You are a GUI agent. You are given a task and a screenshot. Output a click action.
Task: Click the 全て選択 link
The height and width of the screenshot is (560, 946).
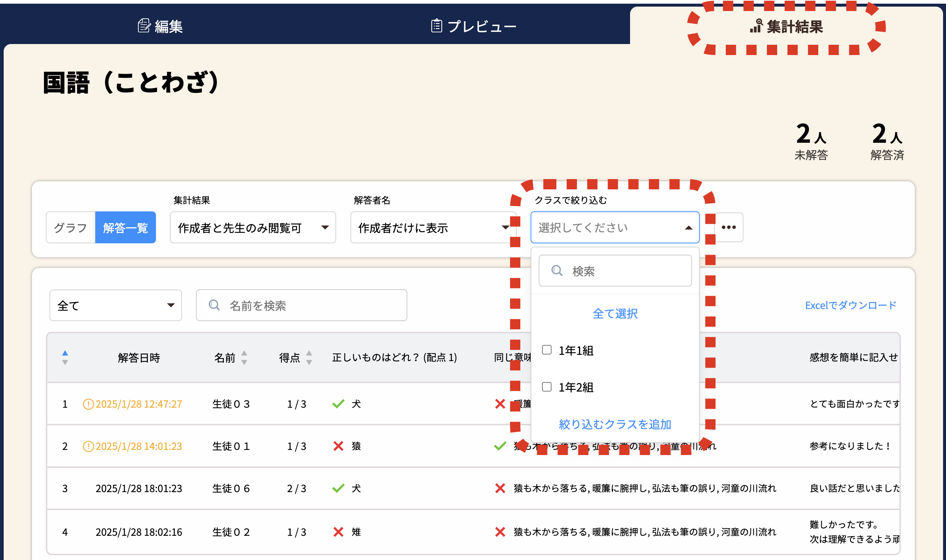[615, 314]
